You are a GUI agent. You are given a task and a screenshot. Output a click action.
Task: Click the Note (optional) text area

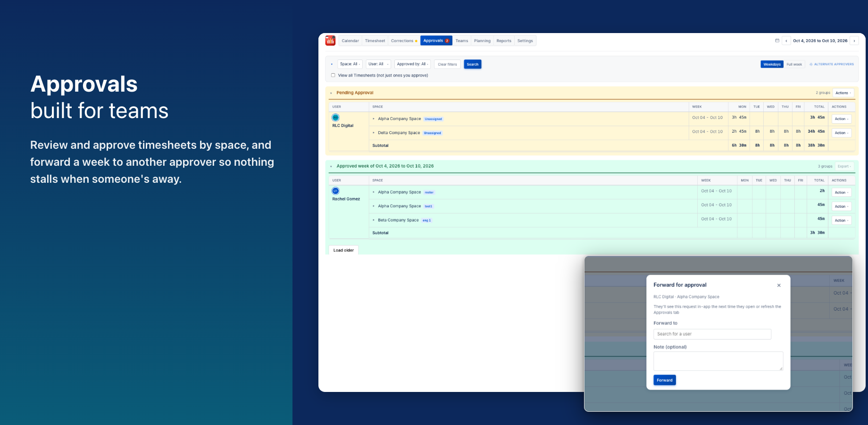[718, 361]
